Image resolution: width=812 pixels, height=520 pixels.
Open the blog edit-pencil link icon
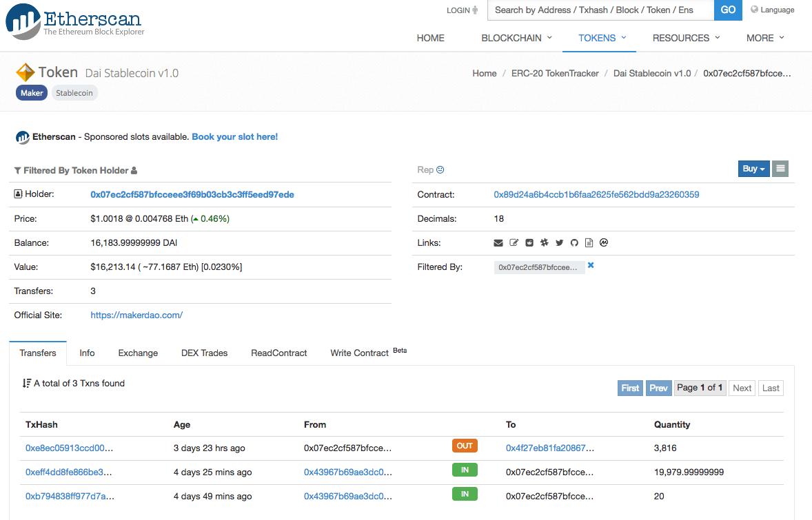click(x=514, y=242)
